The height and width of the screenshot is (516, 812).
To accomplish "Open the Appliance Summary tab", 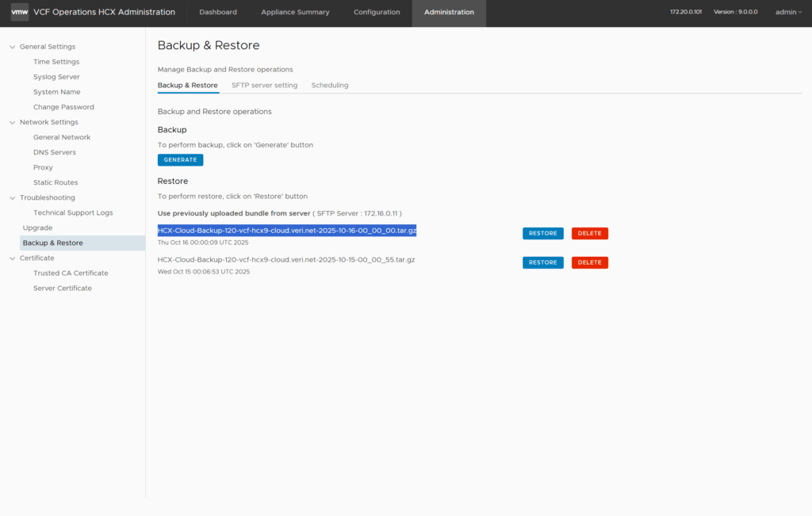I will tap(295, 13).
